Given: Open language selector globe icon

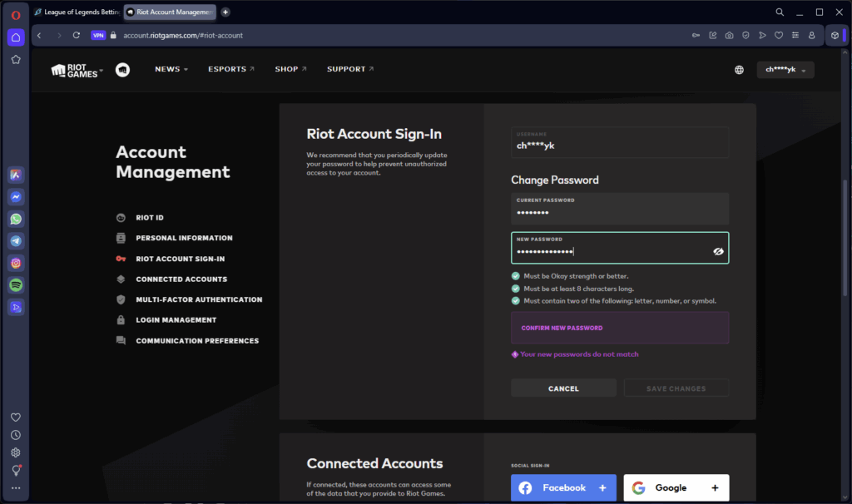Looking at the screenshot, I should point(739,70).
